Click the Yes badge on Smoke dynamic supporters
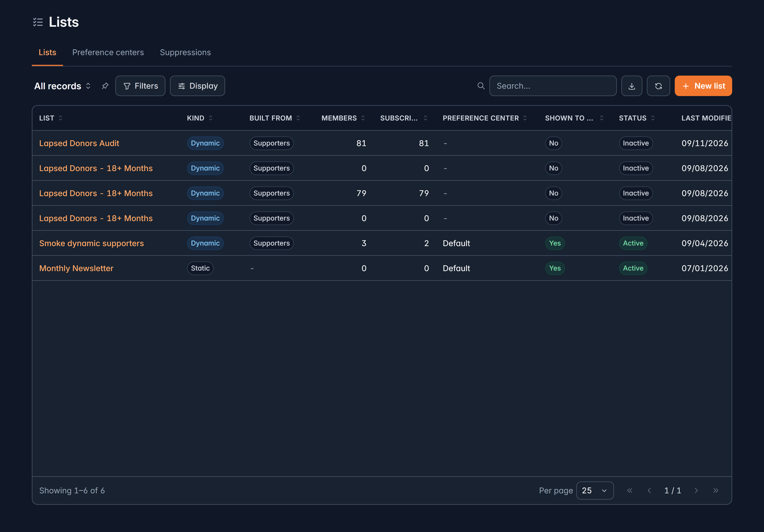This screenshot has width=764, height=532. pos(555,243)
